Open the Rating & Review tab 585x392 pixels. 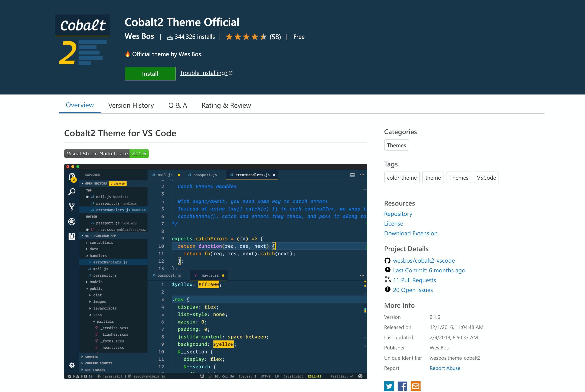(x=226, y=105)
